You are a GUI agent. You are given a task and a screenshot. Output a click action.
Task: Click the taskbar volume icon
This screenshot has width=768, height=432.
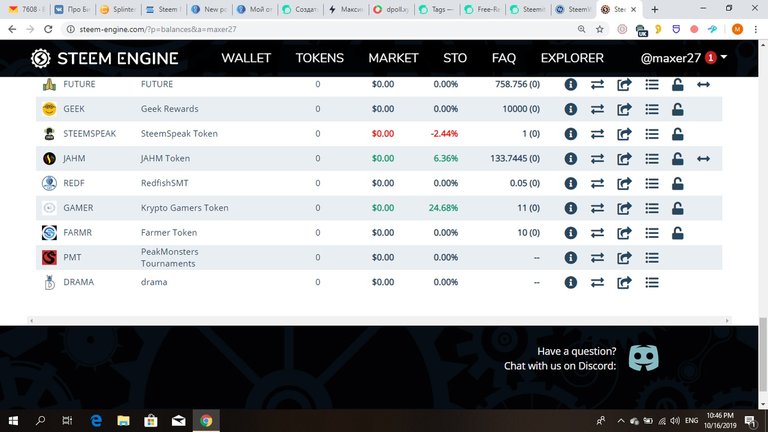(675, 421)
